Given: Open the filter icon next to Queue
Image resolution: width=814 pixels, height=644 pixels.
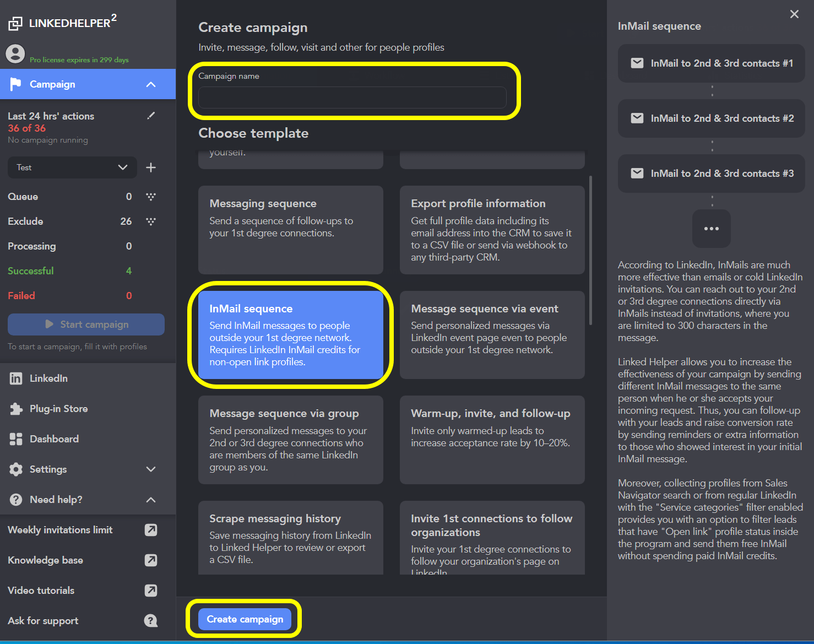Looking at the screenshot, I should click(150, 197).
